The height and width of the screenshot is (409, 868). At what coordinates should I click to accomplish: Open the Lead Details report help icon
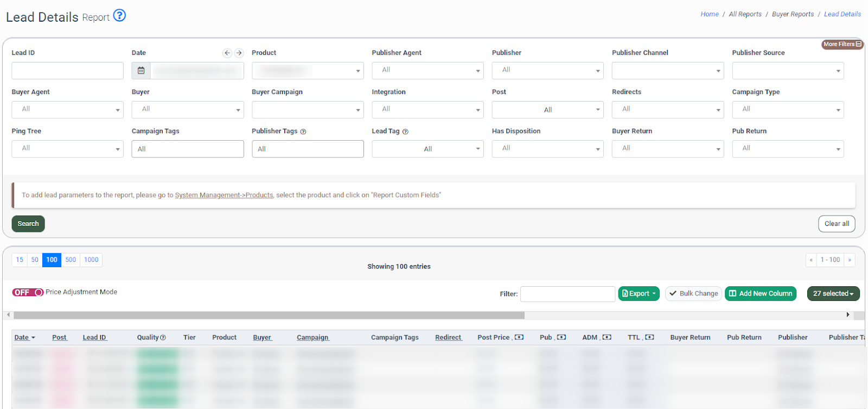[119, 16]
